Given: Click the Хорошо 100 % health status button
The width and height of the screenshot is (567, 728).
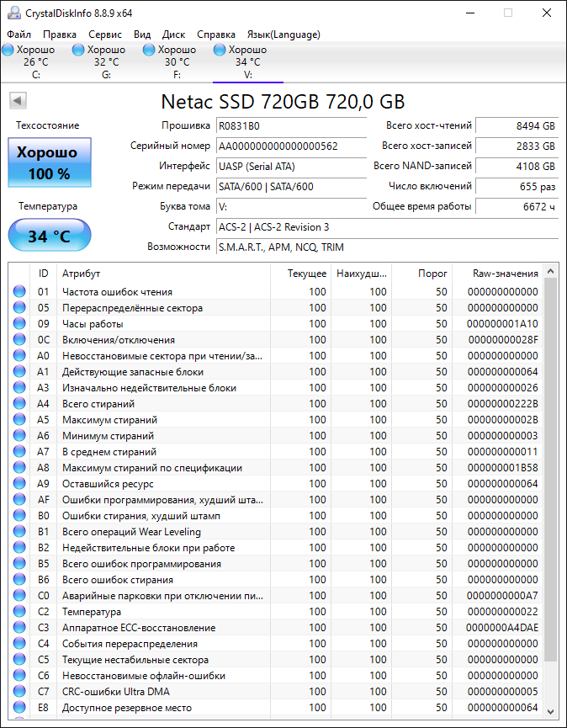Looking at the screenshot, I should pos(50,162).
